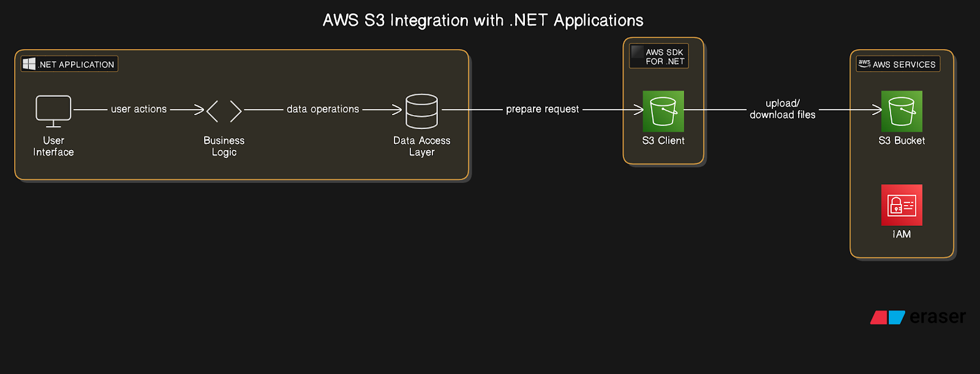Select the green S3 Bucket icon
Image resolution: width=980 pixels, height=374 pixels.
[902, 111]
